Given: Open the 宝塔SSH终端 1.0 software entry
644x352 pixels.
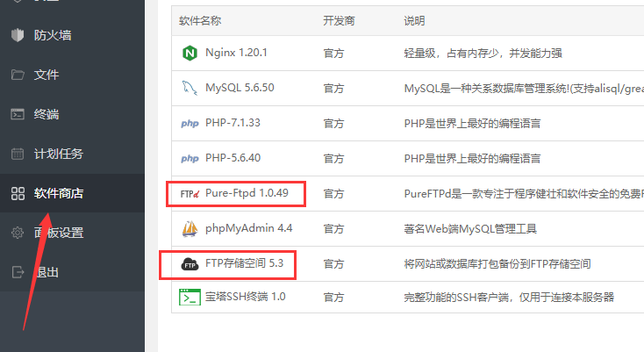Looking at the screenshot, I should point(246,297).
